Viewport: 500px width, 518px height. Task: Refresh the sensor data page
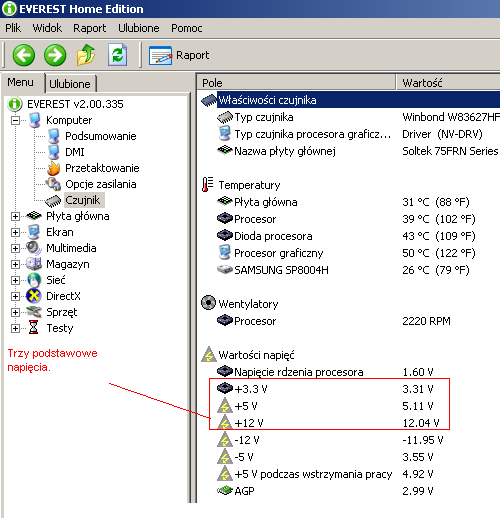117,55
